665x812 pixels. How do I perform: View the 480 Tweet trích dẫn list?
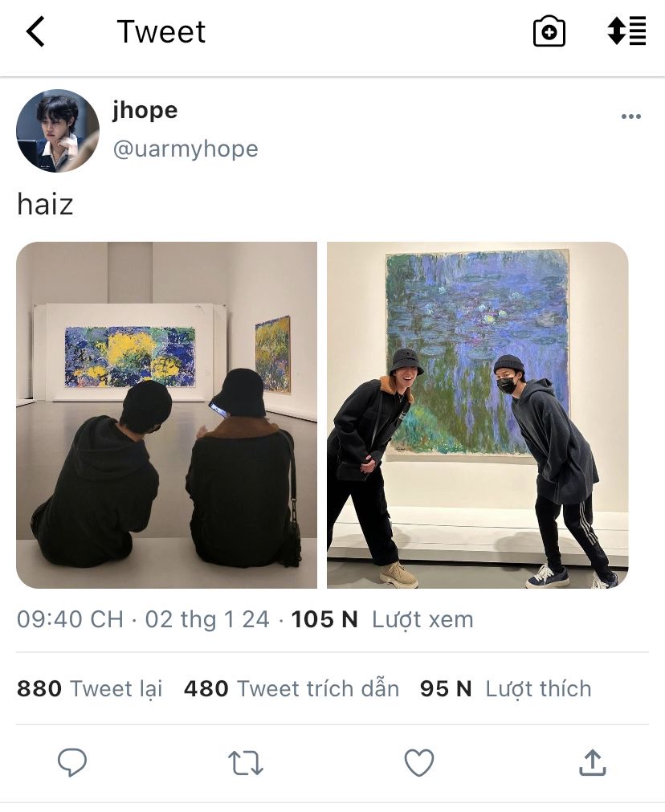click(x=292, y=689)
